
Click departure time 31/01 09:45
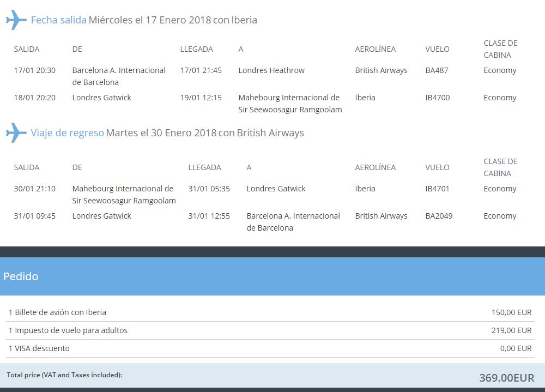[x=35, y=216]
